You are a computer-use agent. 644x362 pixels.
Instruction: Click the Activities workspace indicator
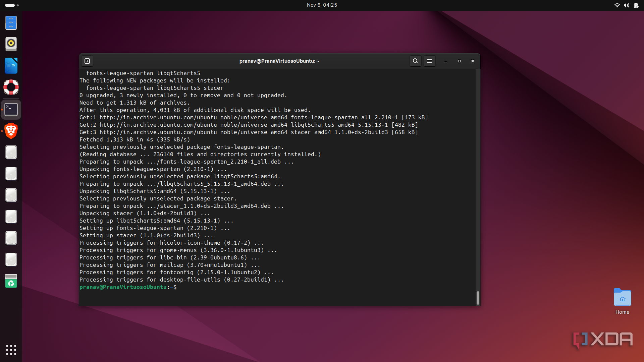pos(12,5)
